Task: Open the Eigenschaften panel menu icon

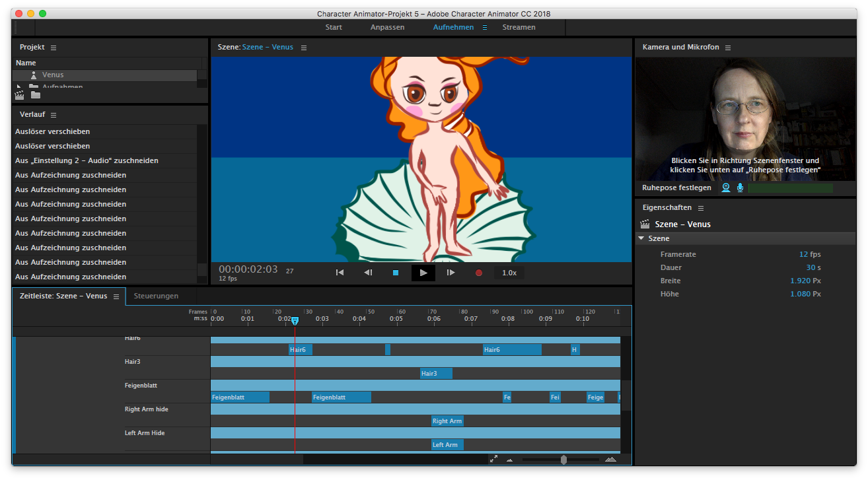Action: click(x=701, y=208)
